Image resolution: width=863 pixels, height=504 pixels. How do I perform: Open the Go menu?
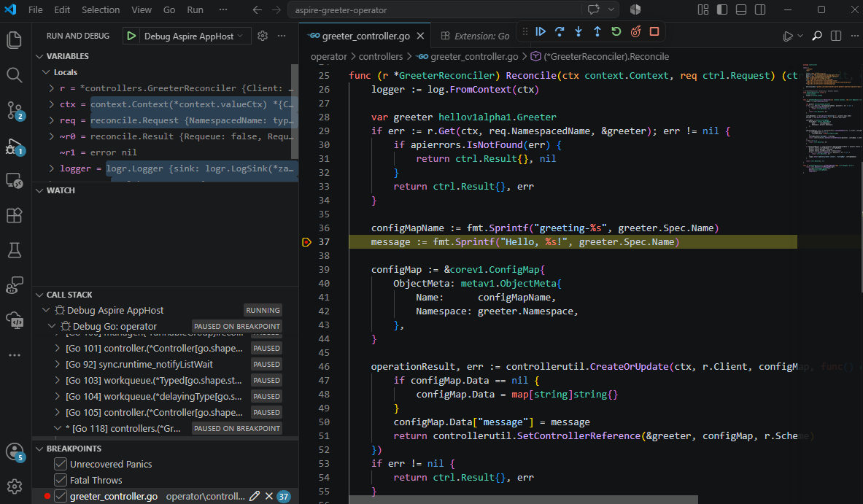pyautogui.click(x=169, y=10)
